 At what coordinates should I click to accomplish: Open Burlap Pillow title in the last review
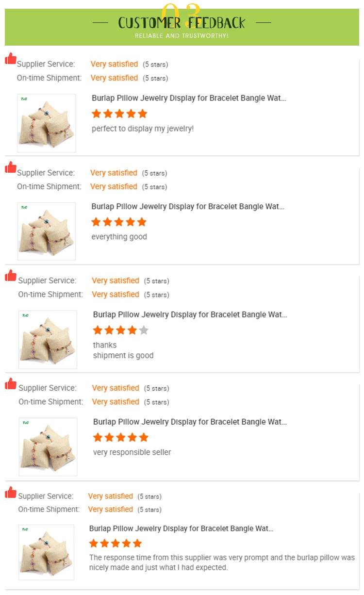pos(181,529)
